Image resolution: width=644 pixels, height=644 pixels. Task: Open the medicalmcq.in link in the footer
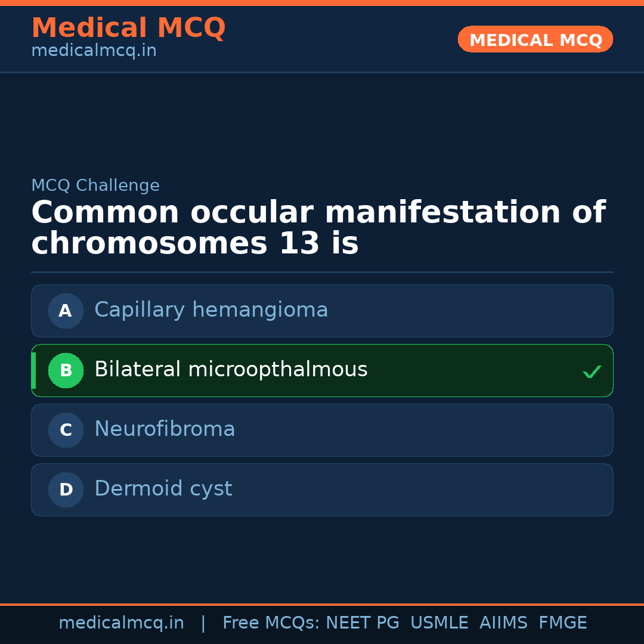click(121, 623)
